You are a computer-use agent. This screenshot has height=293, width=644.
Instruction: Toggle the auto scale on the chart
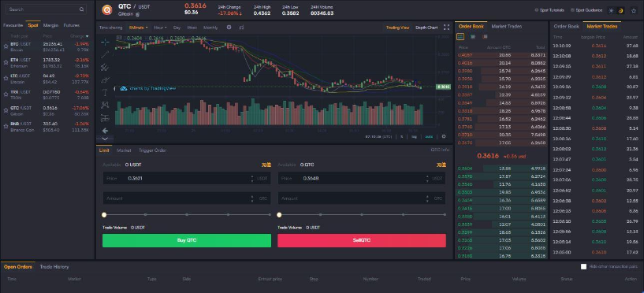[x=429, y=136]
